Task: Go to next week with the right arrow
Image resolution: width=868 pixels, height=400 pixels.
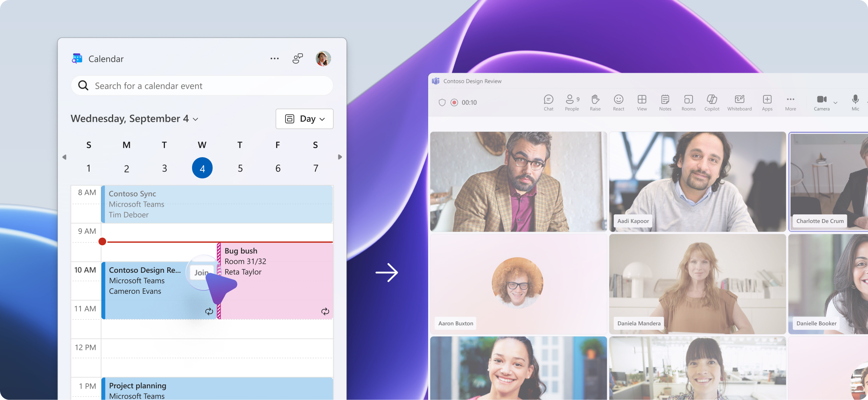Action: tap(340, 157)
